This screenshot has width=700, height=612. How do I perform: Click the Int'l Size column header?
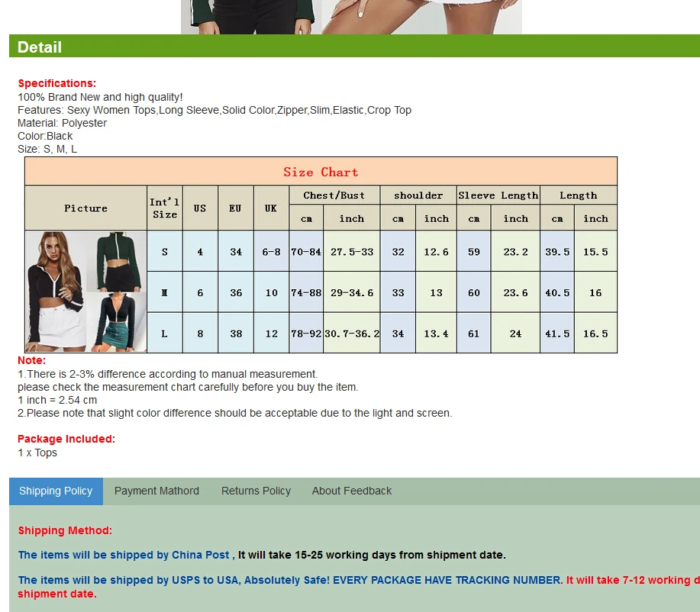pyautogui.click(x=165, y=208)
